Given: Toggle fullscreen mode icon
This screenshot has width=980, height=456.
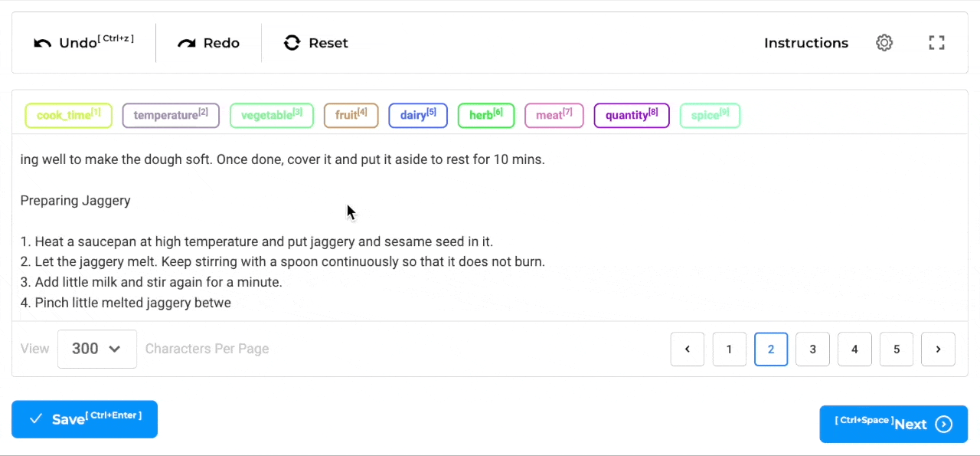Looking at the screenshot, I should pos(936,43).
